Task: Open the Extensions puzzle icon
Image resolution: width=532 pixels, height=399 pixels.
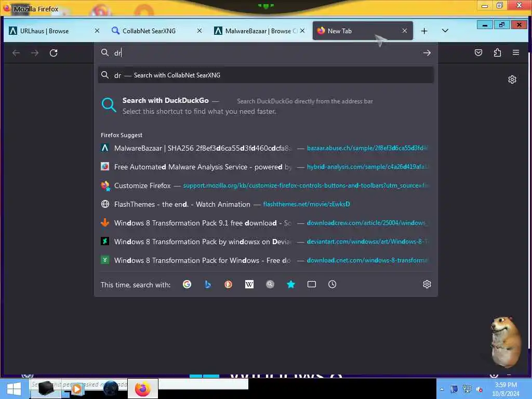Action: (497, 52)
